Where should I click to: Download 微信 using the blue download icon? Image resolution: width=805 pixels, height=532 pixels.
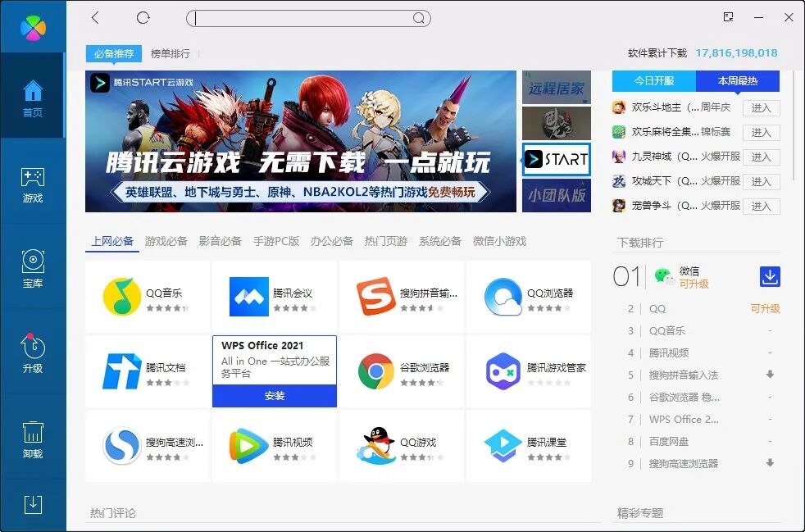pyautogui.click(x=770, y=277)
